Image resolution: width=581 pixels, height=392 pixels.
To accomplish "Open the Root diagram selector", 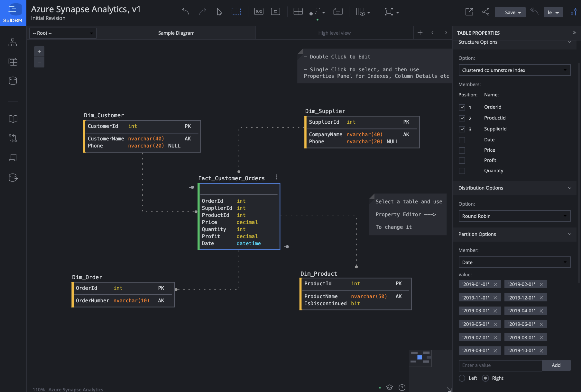I will [62, 33].
